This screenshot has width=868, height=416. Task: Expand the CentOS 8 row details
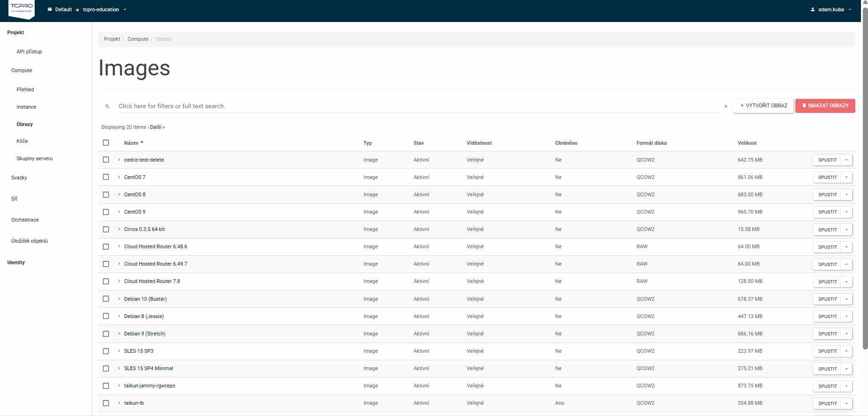(119, 194)
